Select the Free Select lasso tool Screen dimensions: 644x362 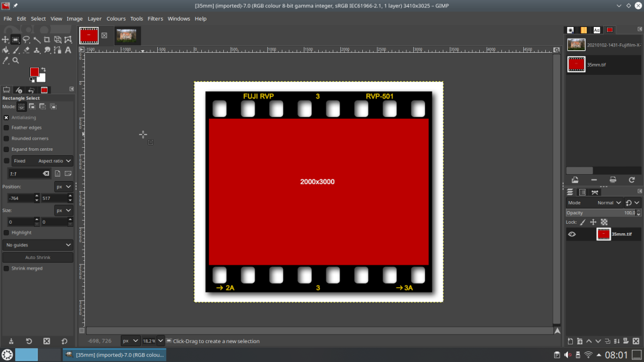(26, 40)
